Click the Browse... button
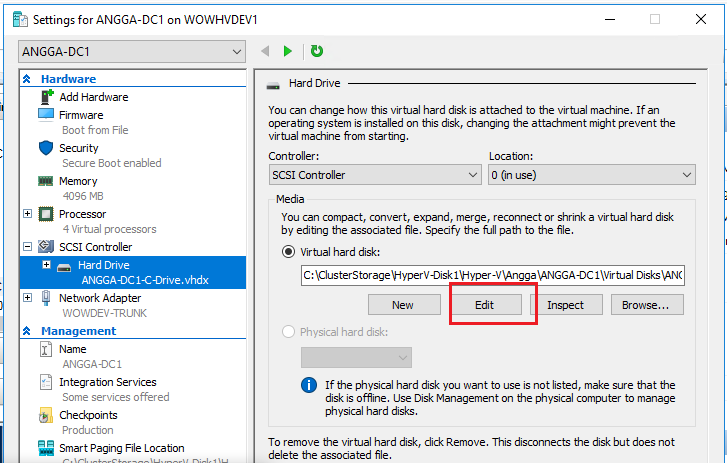The width and height of the screenshot is (727, 463). [x=647, y=304]
